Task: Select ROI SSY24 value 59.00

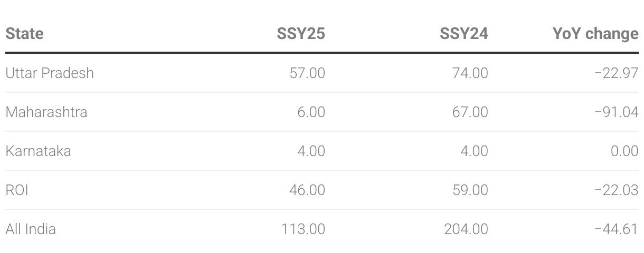Action: click(470, 190)
